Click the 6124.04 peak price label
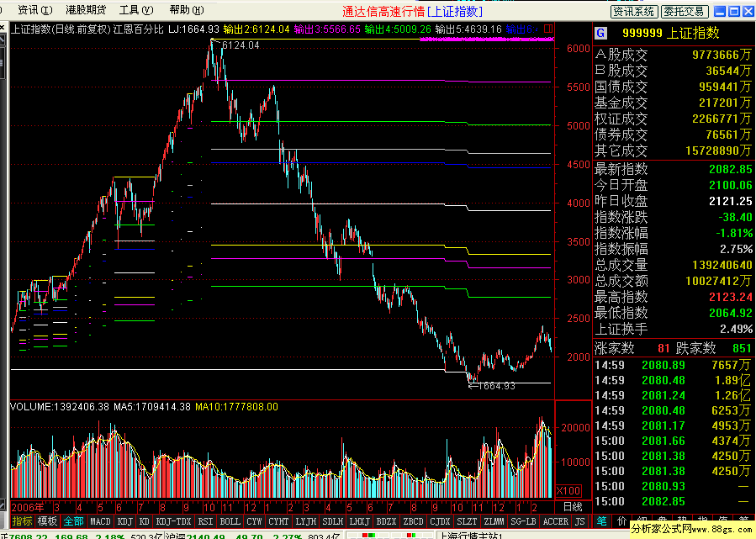 coord(241,45)
